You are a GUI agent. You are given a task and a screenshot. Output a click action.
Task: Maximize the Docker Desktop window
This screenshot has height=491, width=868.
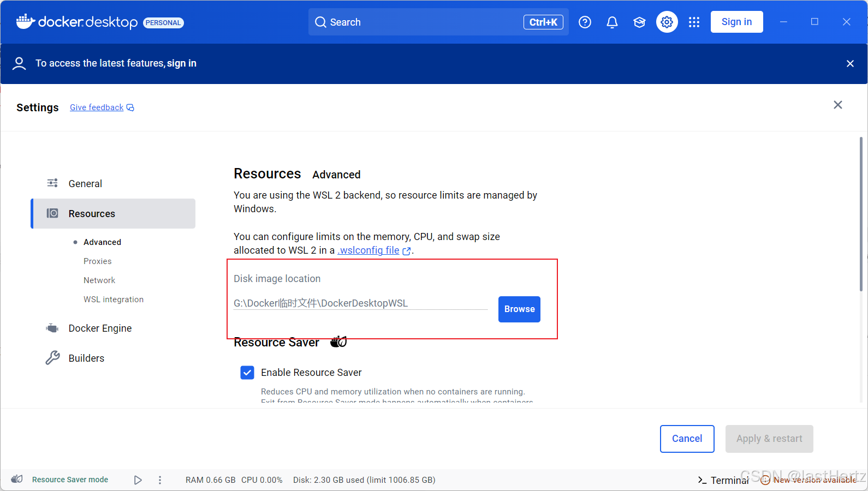(815, 22)
